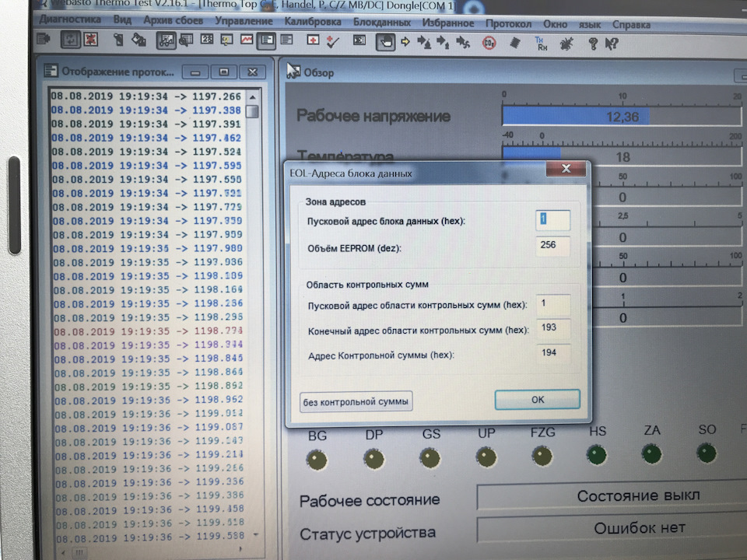The image size is (747, 560).
Task: Open the Управление menu
Action: pos(244,21)
